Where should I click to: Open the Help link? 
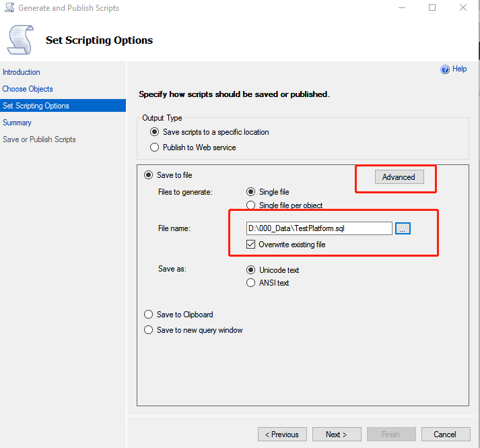click(x=459, y=69)
